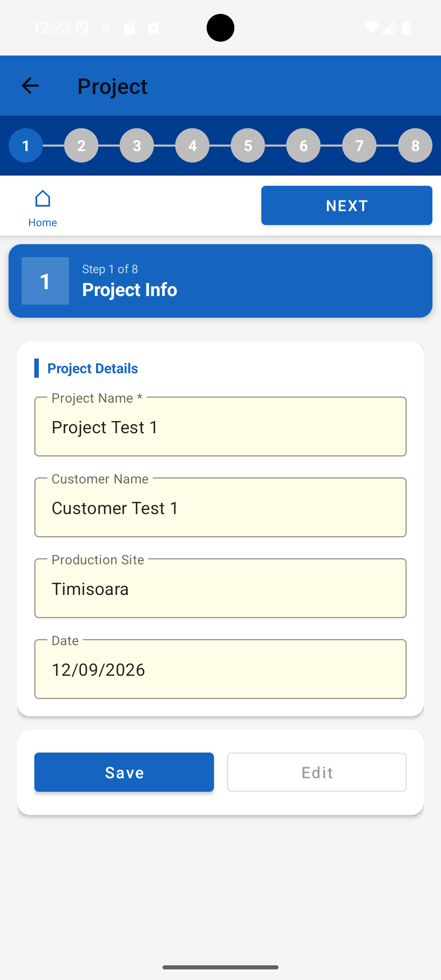Switch to step 7 in stepper

pyautogui.click(x=359, y=145)
